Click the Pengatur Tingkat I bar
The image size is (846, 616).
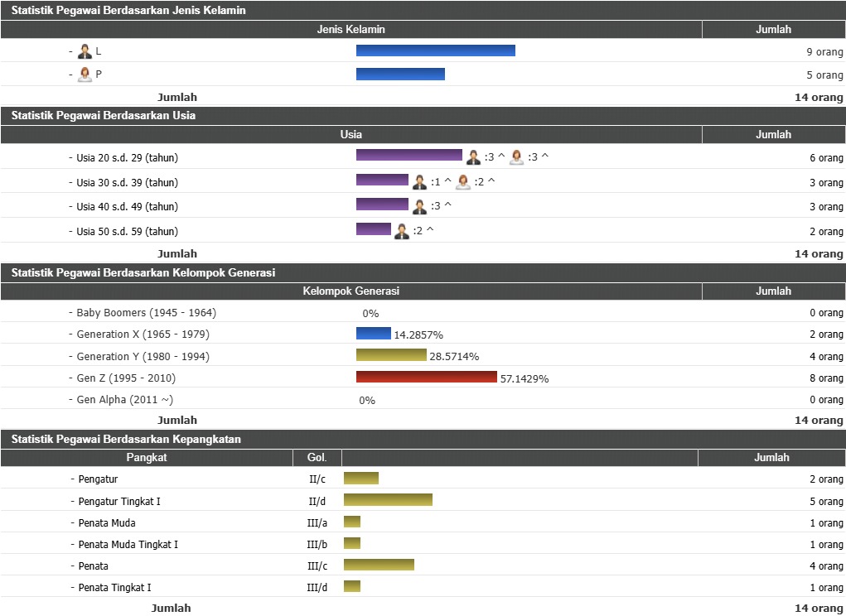pyautogui.click(x=388, y=500)
